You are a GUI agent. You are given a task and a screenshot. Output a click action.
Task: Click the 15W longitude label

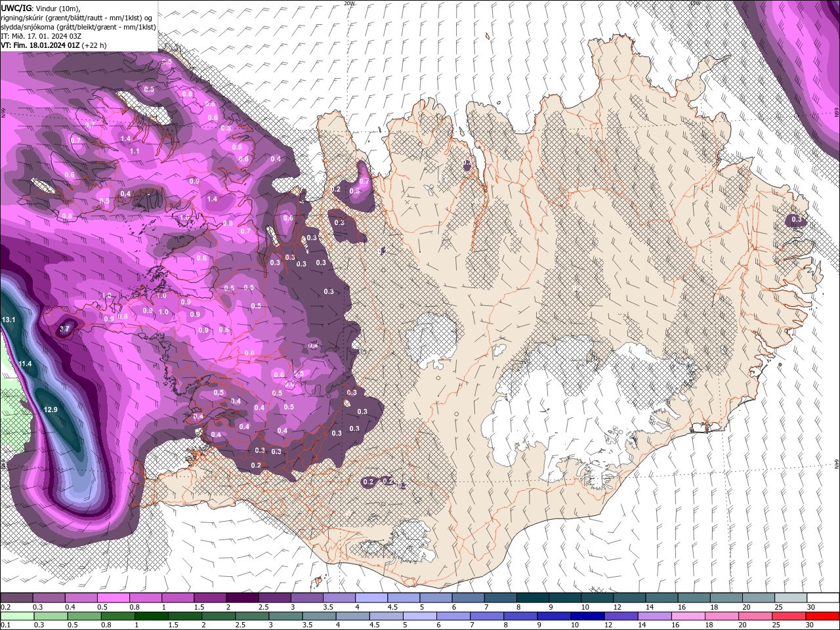pos(694,3)
